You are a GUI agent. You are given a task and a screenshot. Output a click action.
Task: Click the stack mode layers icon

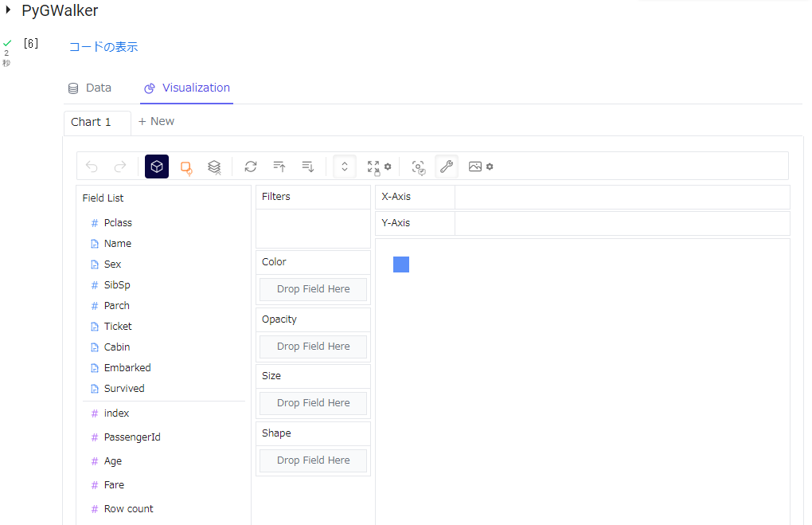coord(214,167)
